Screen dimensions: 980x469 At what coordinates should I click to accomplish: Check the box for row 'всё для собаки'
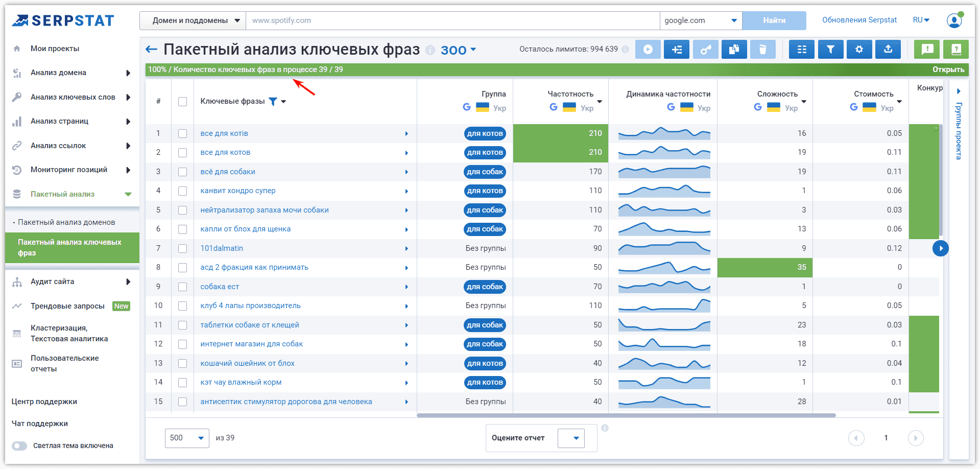[182, 172]
